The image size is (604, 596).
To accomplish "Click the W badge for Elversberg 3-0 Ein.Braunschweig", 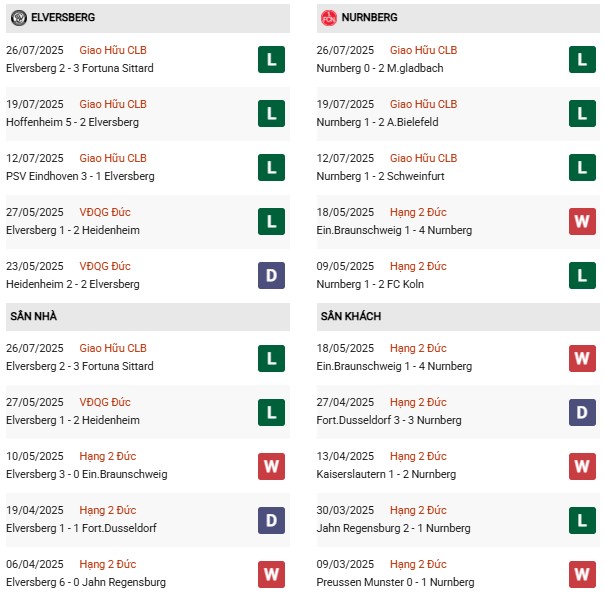I will point(272,467).
